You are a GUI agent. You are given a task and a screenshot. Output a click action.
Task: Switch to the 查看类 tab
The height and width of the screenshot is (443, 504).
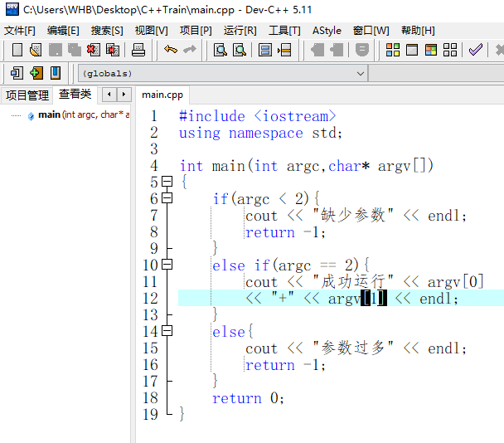pyautogui.click(x=75, y=95)
